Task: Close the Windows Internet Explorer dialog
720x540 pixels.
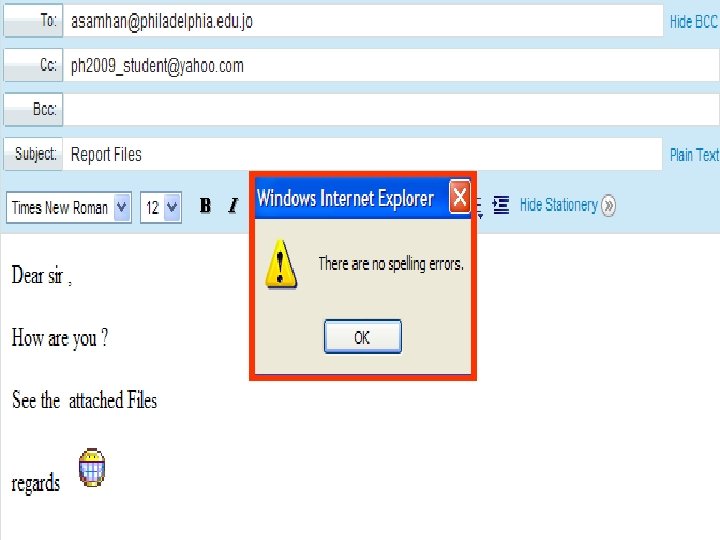Action: pyautogui.click(x=460, y=197)
